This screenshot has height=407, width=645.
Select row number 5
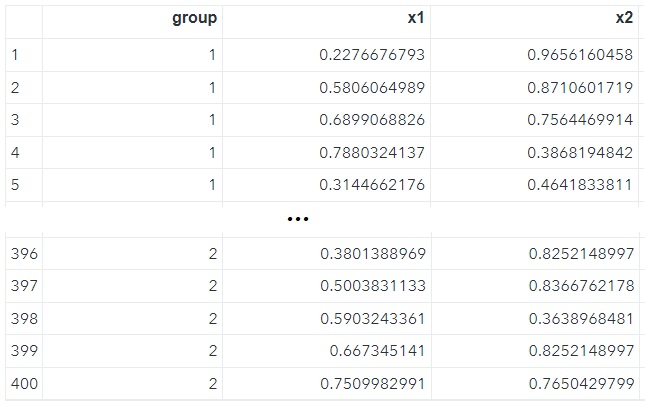pos(15,185)
